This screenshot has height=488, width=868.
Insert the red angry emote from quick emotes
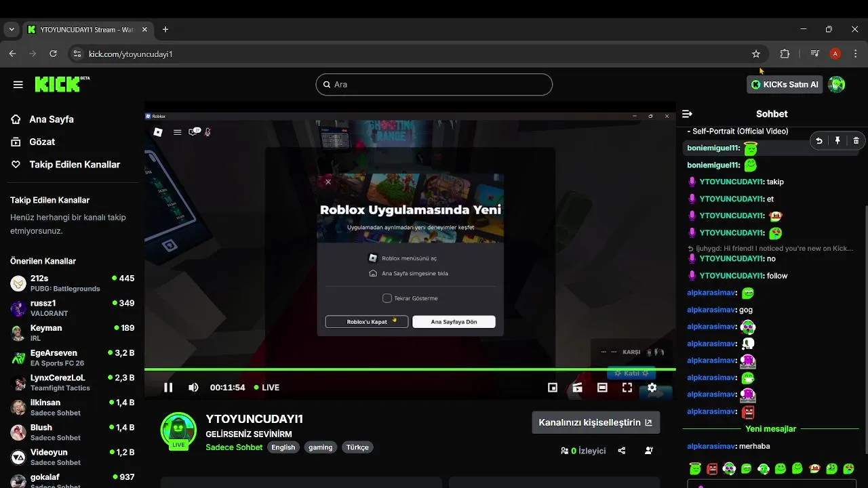point(712,469)
